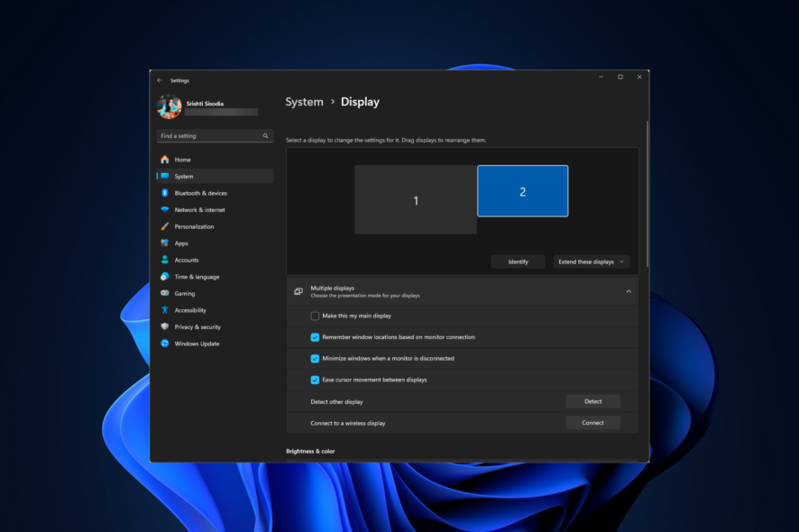Check Make this my main display
The image size is (799, 532).
(x=315, y=316)
